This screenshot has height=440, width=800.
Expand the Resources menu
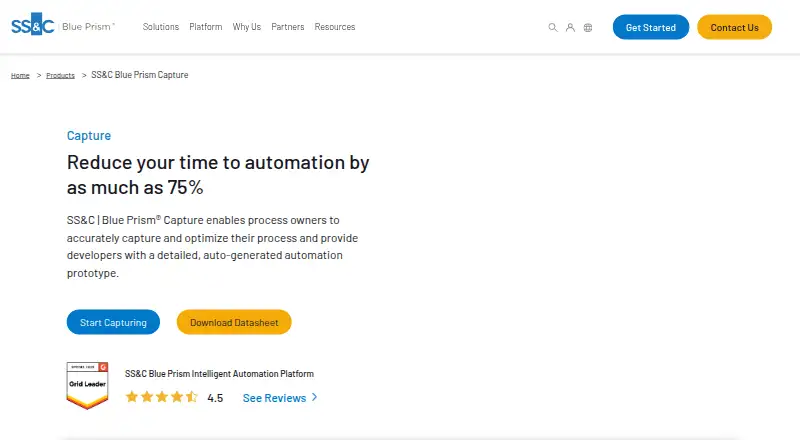(x=335, y=27)
